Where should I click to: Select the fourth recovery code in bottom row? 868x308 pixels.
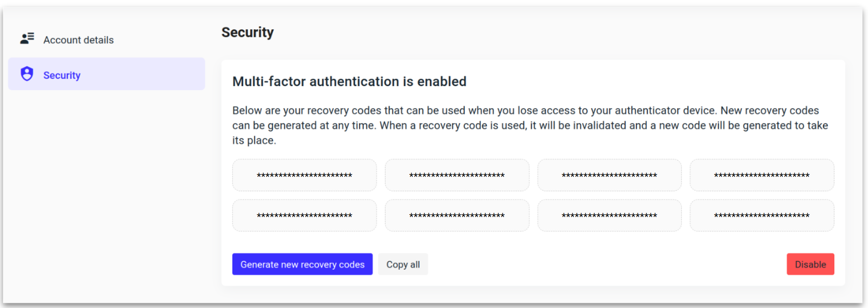(762, 215)
